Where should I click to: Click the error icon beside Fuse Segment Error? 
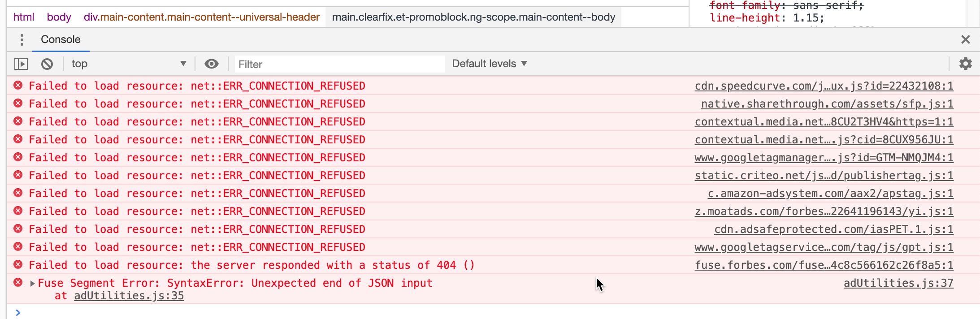coord(18,283)
